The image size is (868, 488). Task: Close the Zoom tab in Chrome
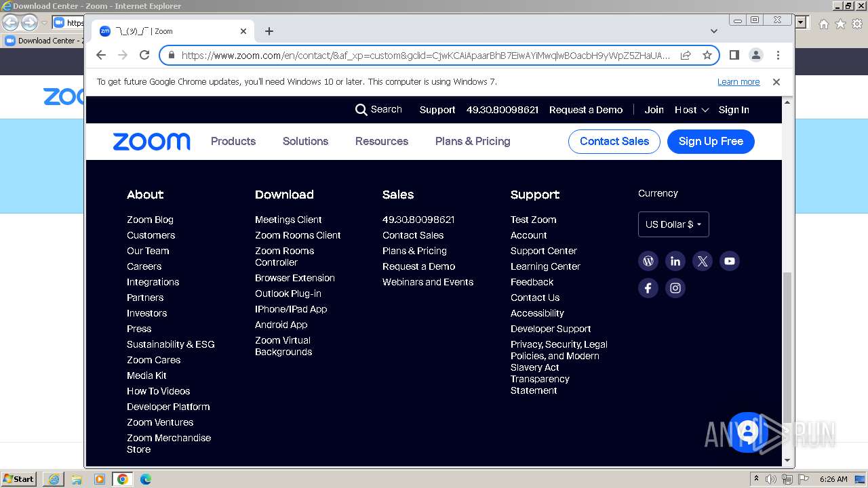(x=243, y=31)
